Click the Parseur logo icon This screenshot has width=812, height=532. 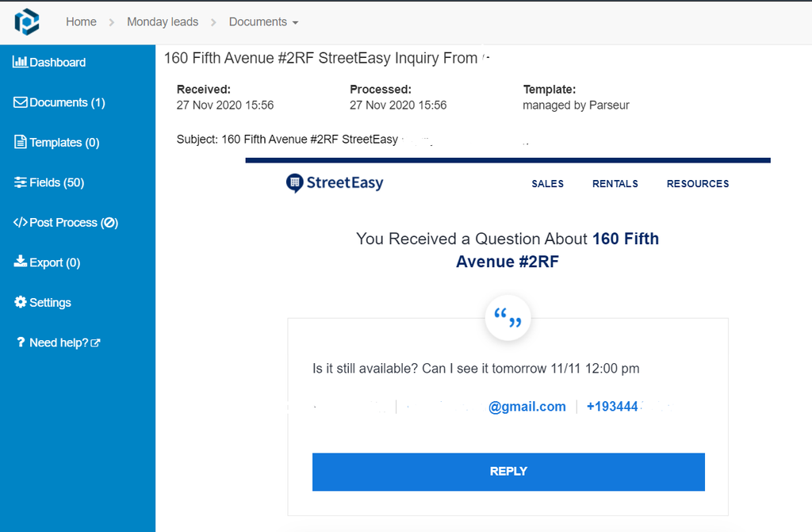point(26,21)
